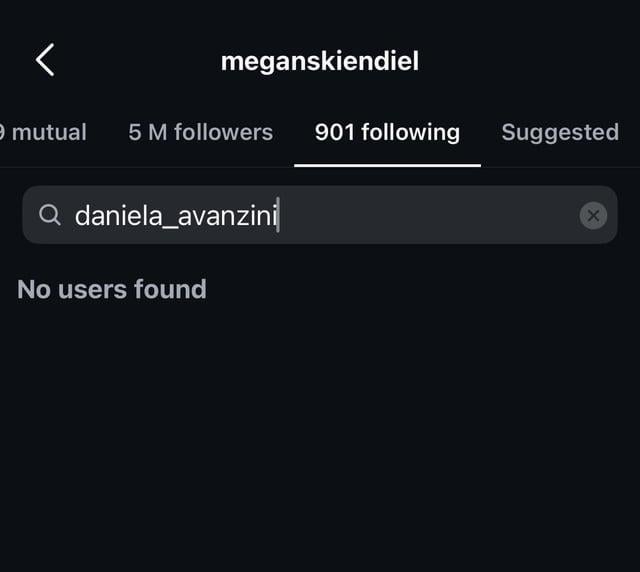Click the profile name in the header

click(x=320, y=61)
